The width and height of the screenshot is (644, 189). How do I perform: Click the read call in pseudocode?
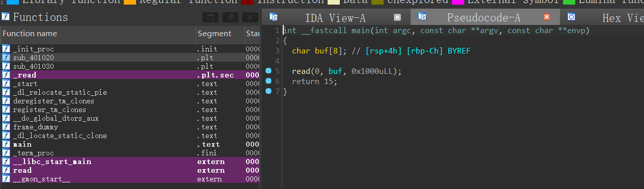pos(301,71)
